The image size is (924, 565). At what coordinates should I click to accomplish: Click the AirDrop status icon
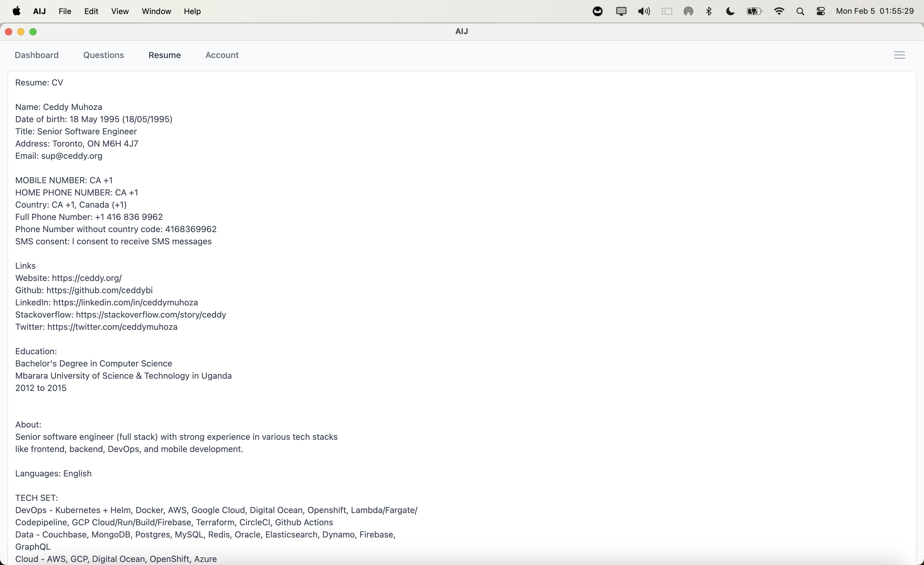click(x=688, y=11)
